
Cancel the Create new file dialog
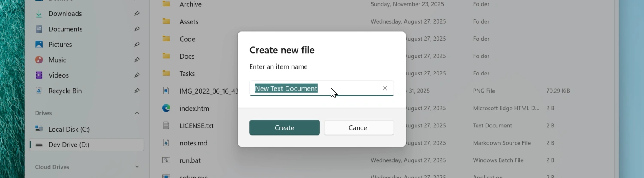point(358,128)
